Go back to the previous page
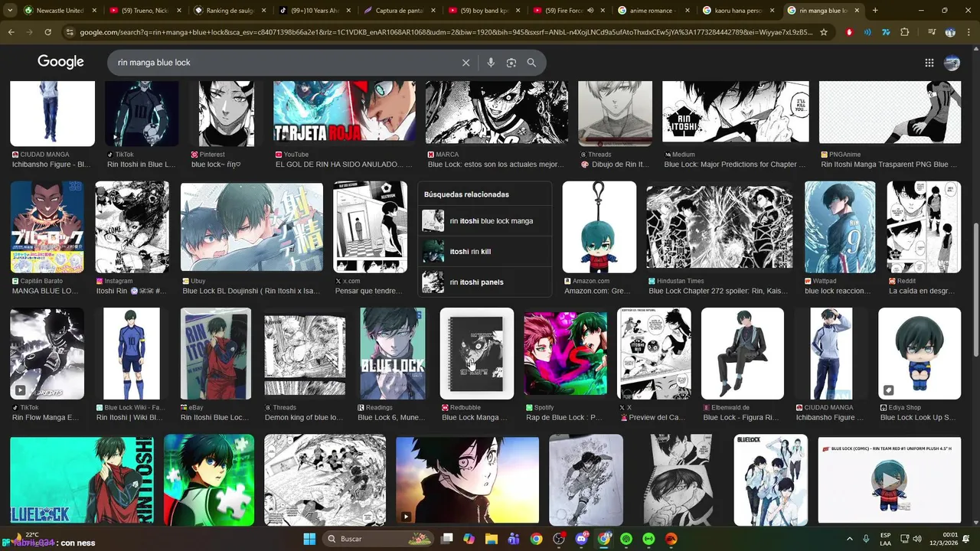The height and width of the screenshot is (551, 980). coord(11,32)
